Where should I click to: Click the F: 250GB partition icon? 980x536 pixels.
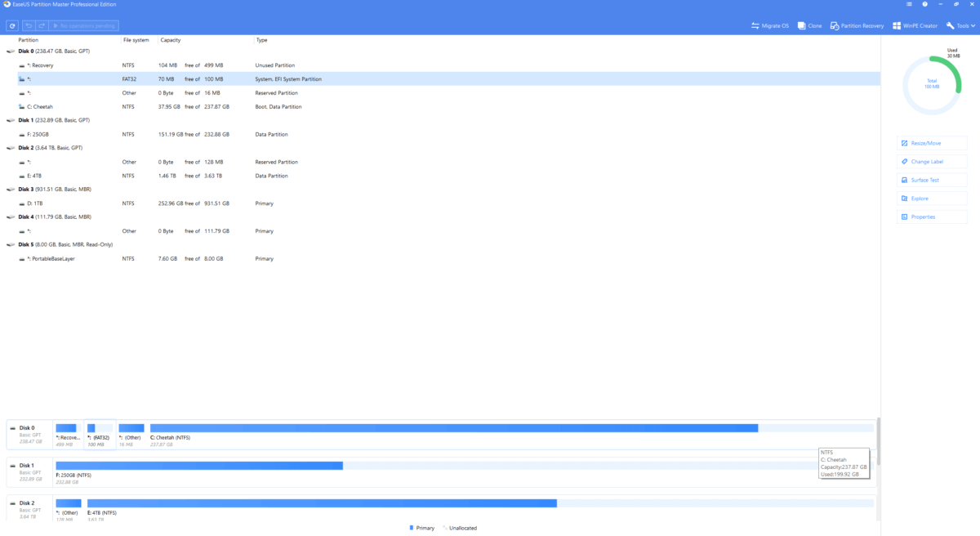[21, 134]
